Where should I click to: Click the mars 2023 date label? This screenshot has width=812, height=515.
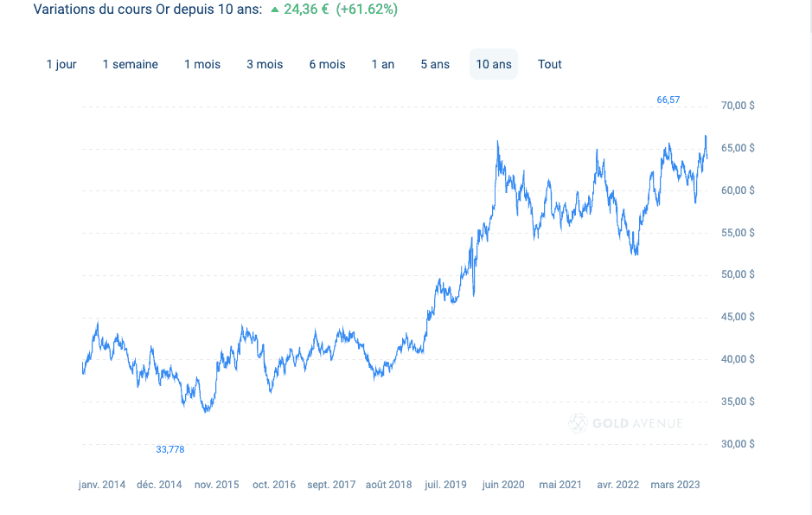coord(675,485)
